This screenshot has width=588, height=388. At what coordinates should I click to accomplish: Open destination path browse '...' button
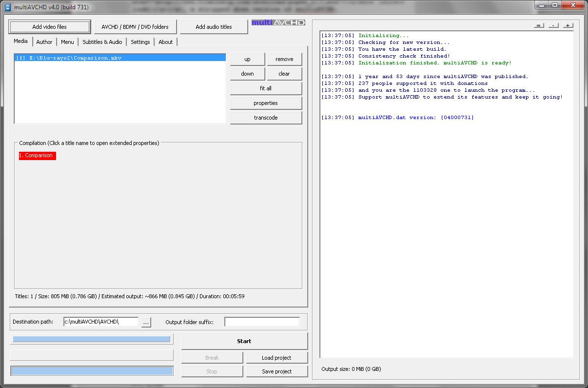tap(146, 322)
